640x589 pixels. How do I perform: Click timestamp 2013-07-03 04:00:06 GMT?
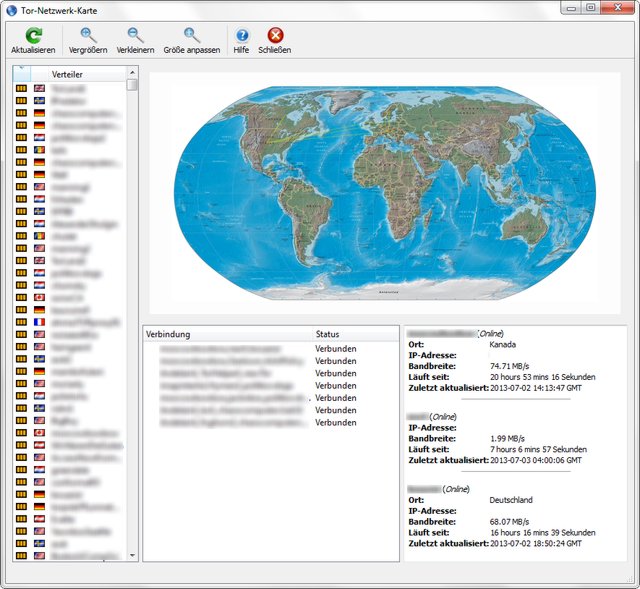536,460
